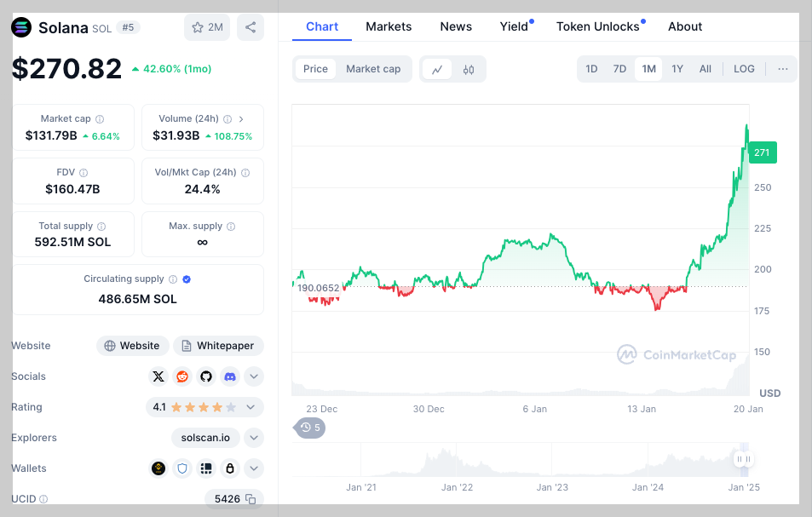The height and width of the screenshot is (517, 812).
Task: Select Price chart mode
Action: pos(315,69)
